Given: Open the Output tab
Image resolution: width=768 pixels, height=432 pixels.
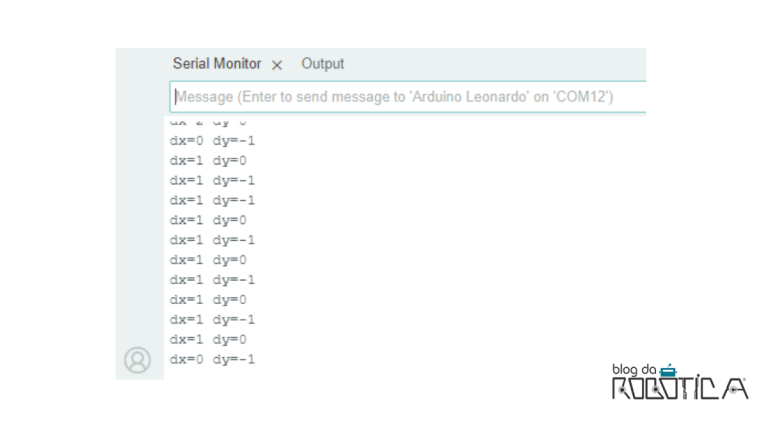Looking at the screenshot, I should coord(322,64).
